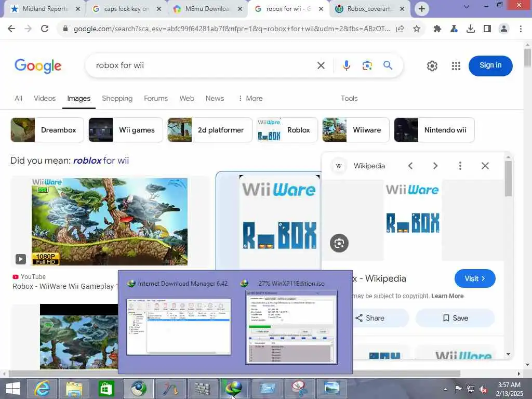532x399 pixels.
Task: Search by image with Google Lens icon
Action: [x=367, y=65]
